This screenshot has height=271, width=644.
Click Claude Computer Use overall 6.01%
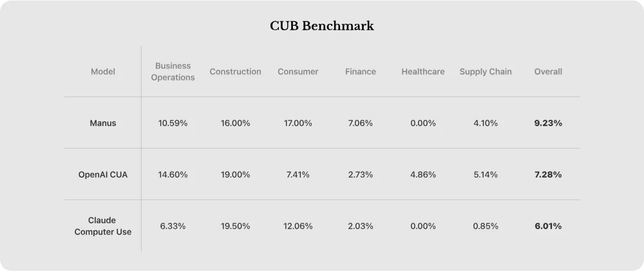point(548,226)
